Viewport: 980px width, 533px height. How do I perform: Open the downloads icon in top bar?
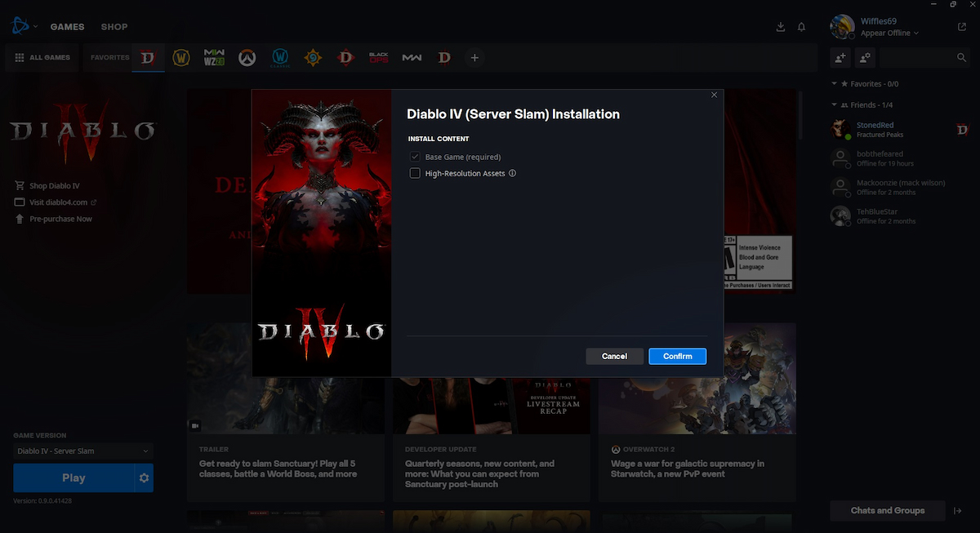click(x=781, y=27)
